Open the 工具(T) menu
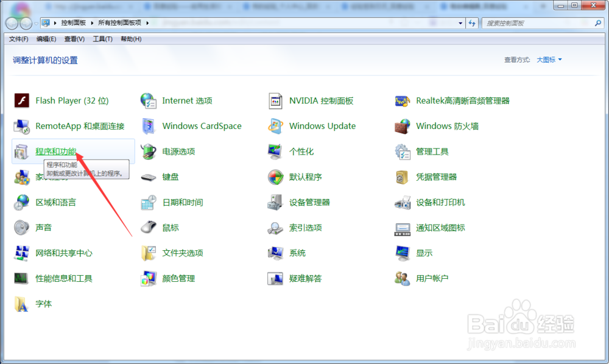The height and width of the screenshot is (364, 609). coord(102,39)
